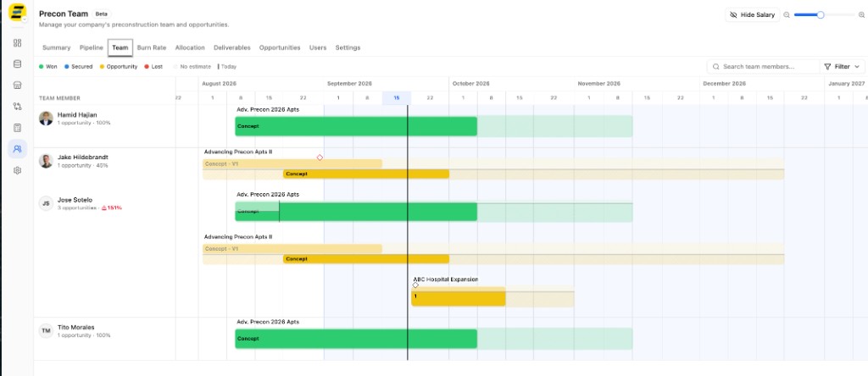Toggle the Won legend filter
868x376 pixels.
(x=48, y=66)
